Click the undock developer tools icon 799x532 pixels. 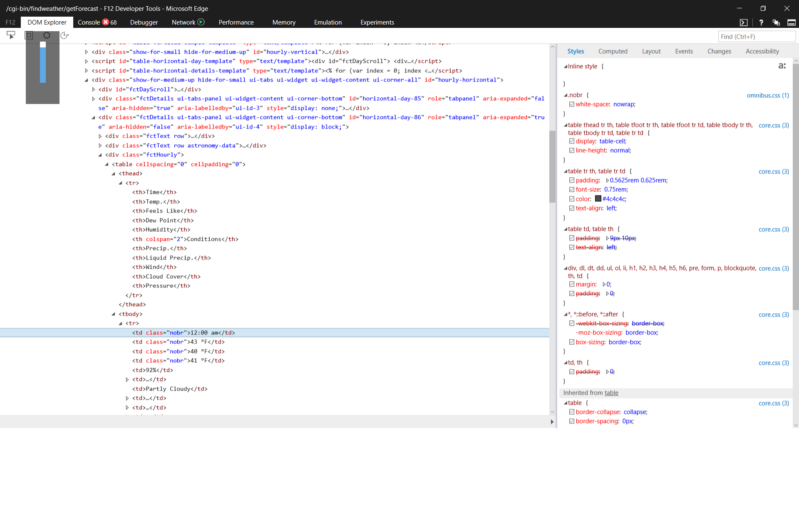(x=776, y=22)
